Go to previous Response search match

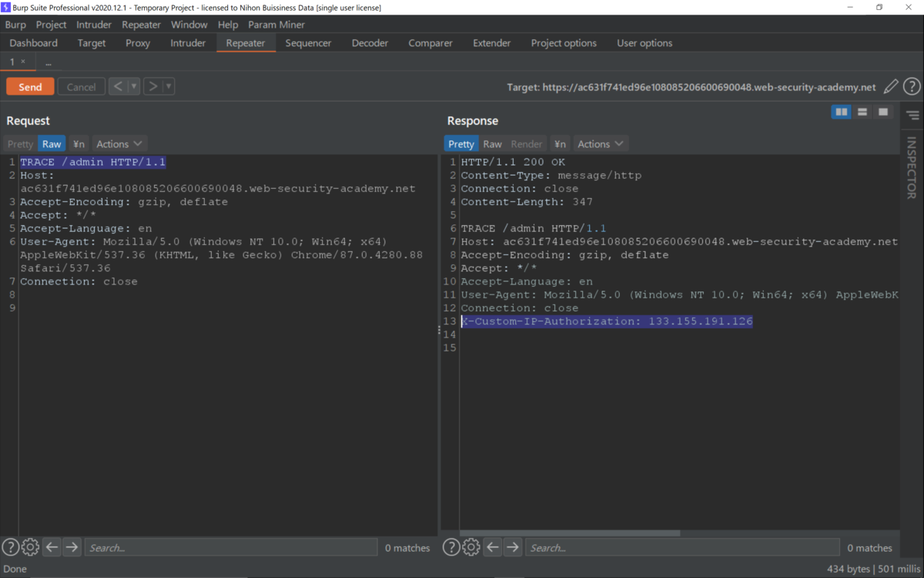(493, 547)
